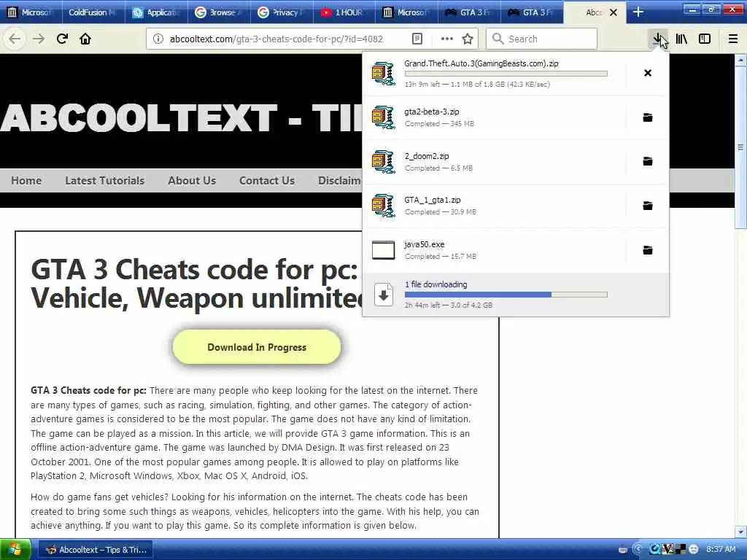
Task: Show site information icon in address bar
Action: tap(158, 39)
